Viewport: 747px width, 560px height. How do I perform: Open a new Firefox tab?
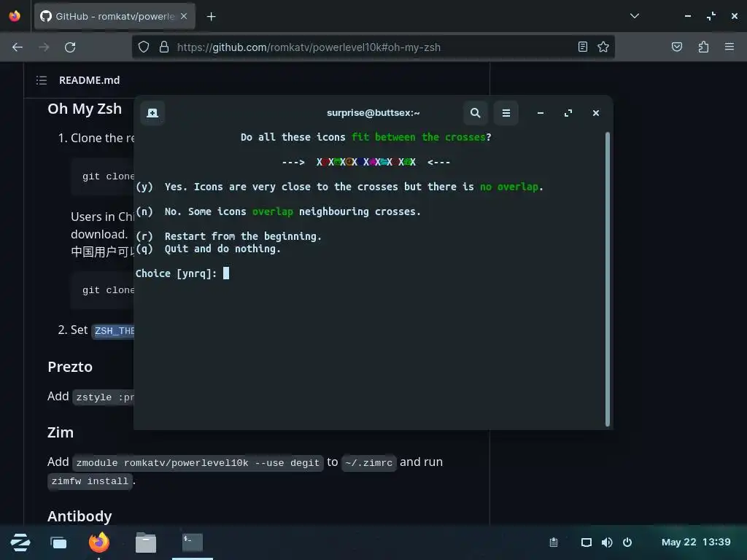pos(211,17)
